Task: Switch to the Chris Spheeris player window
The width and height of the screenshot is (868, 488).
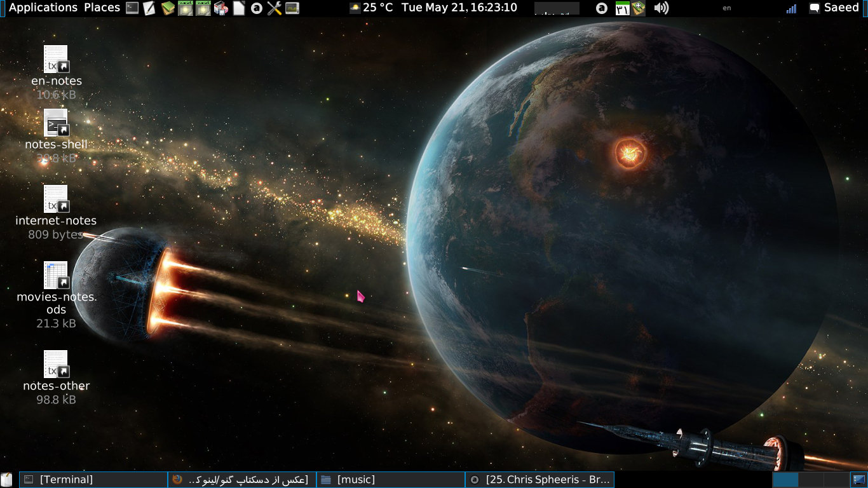Action: tap(539, 480)
